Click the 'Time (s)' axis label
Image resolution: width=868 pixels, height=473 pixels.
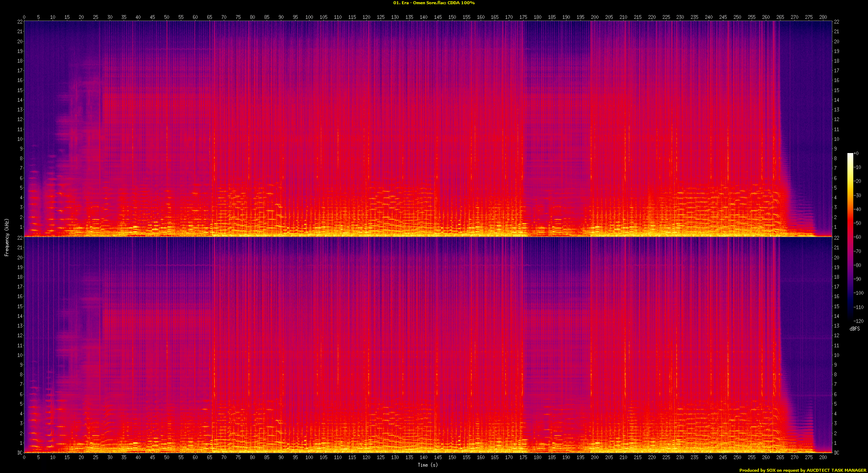[x=428, y=465]
